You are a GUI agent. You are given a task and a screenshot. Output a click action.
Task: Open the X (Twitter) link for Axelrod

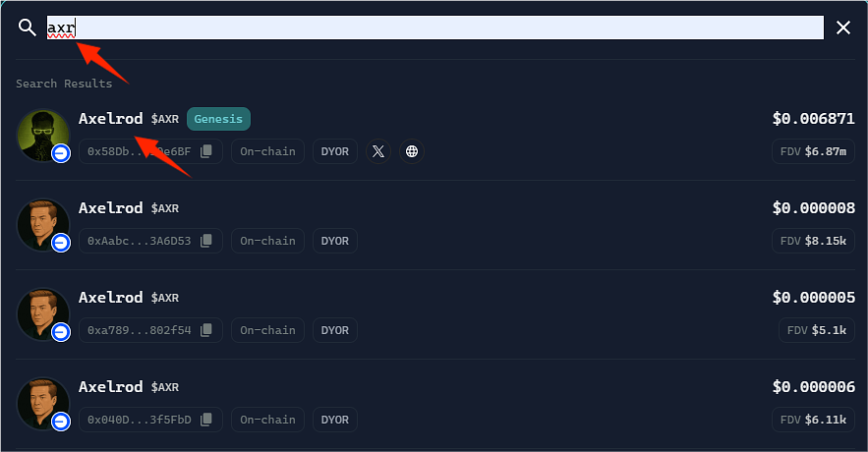coord(378,151)
